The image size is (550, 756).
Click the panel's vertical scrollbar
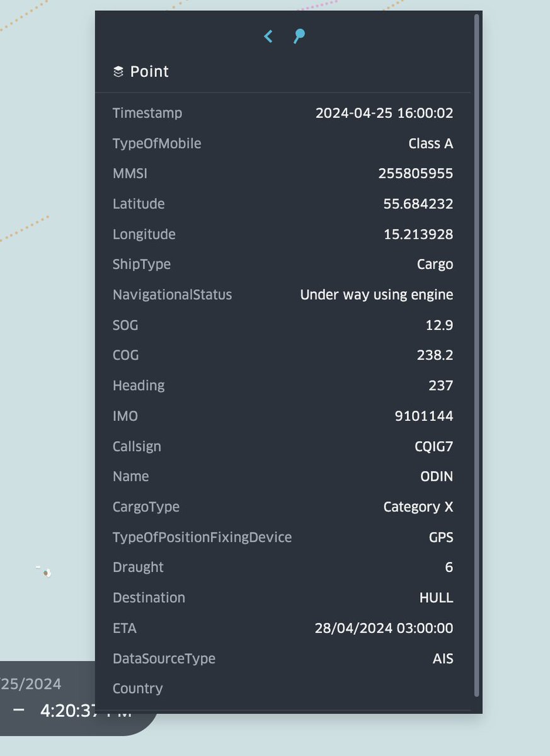click(477, 356)
